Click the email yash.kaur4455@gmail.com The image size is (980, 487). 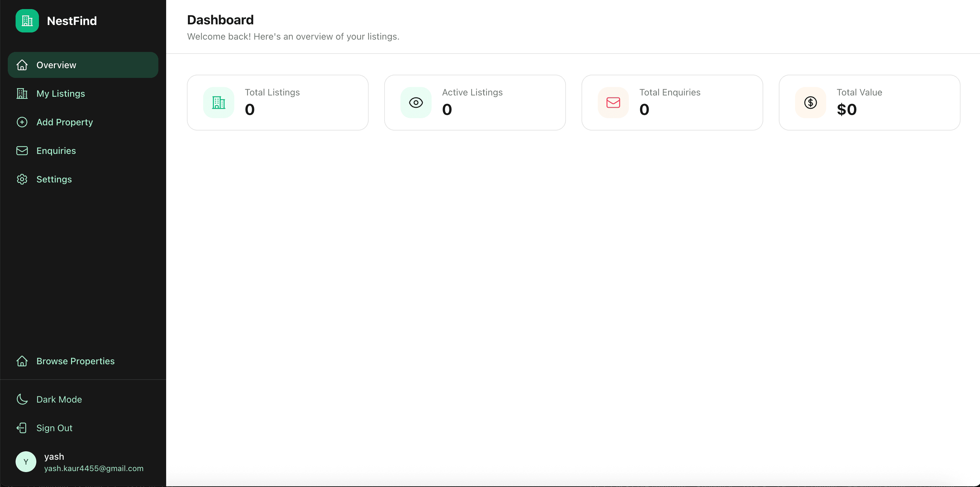(x=93, y=469)
